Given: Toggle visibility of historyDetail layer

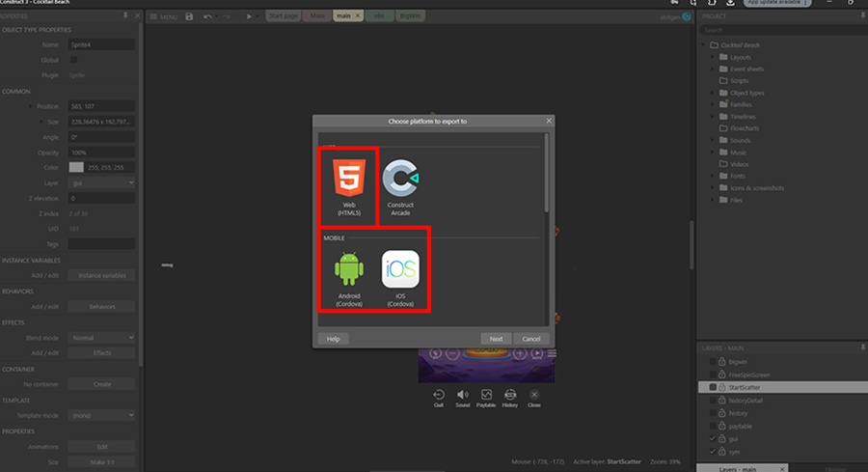Looking at the screenshot, I should pyautogui.click(x=713, y=401).
